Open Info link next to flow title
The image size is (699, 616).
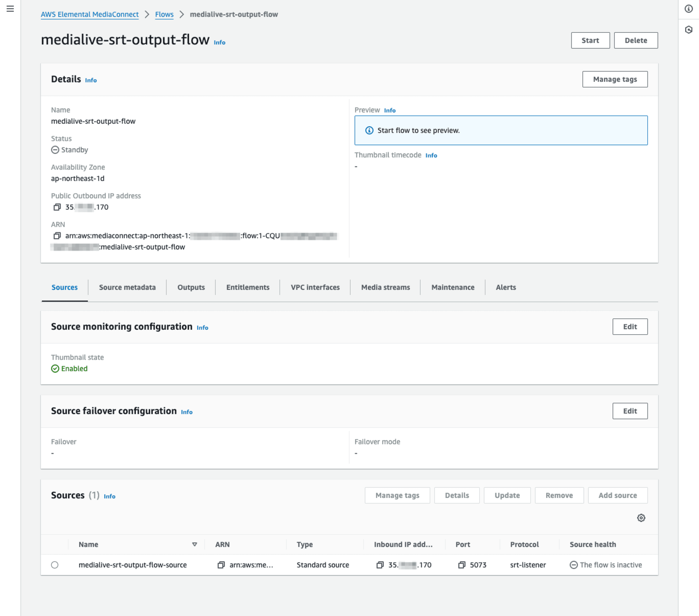(x=219, y=42)
